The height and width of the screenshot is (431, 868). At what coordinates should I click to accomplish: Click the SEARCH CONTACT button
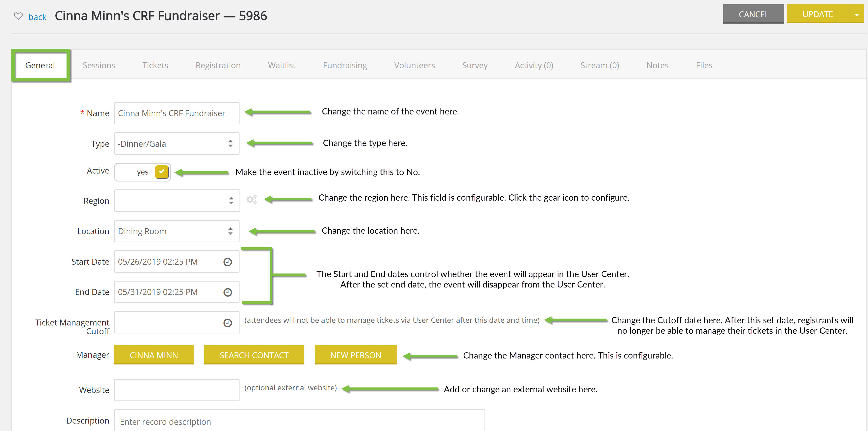pos(254,355)
